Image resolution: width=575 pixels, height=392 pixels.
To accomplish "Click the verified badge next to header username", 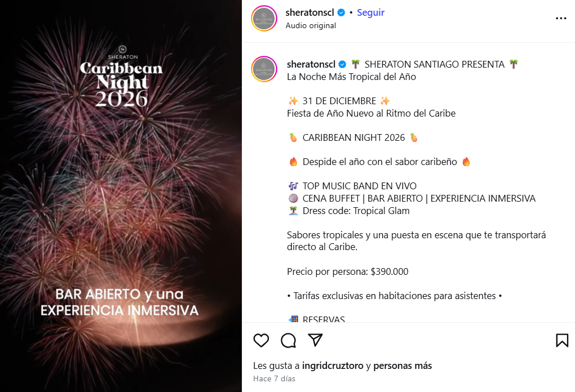I will 341,12.
